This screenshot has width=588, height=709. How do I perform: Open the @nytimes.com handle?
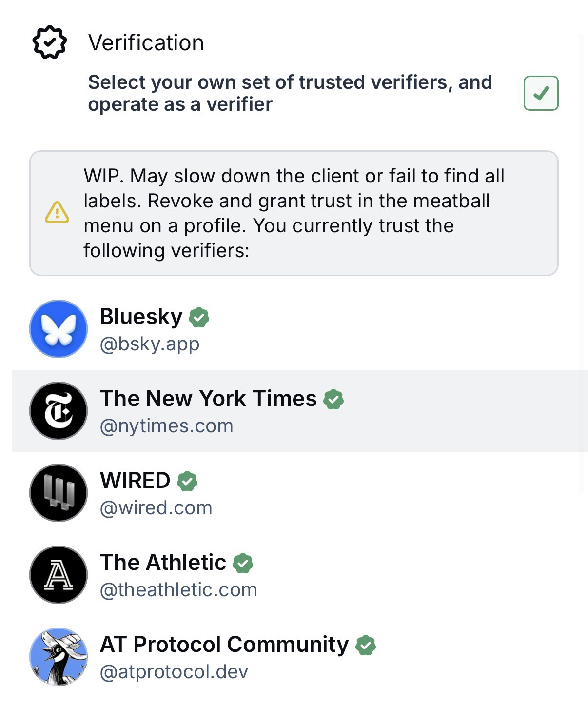(x=167, y=426)
